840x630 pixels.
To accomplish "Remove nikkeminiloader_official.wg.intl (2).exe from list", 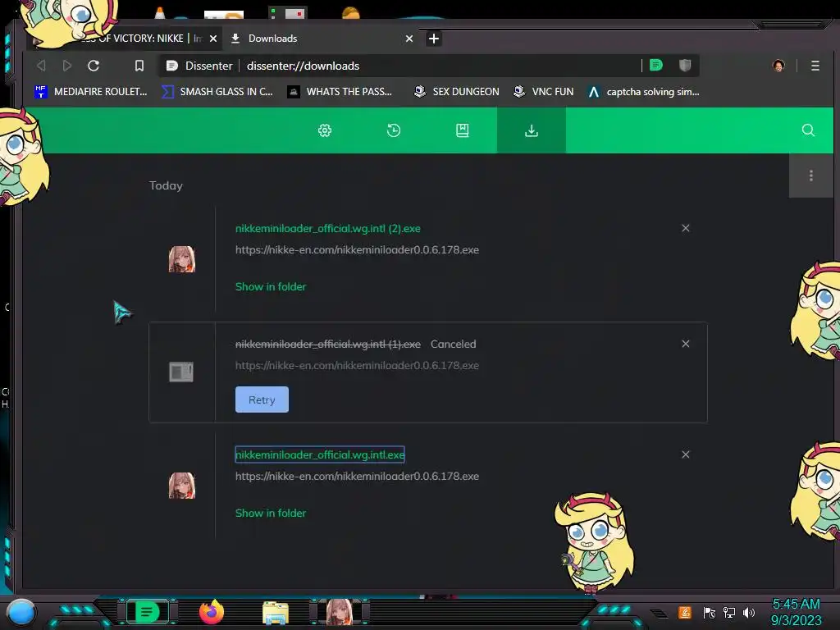I will pyautogui.click(x=686, y=228).
